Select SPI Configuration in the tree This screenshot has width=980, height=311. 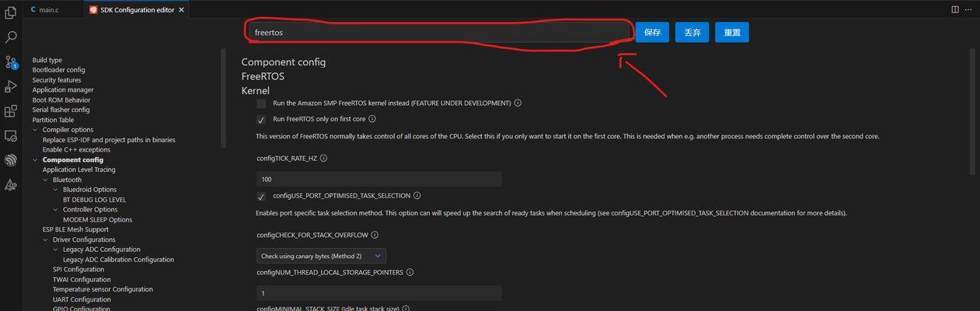[78, 270]
